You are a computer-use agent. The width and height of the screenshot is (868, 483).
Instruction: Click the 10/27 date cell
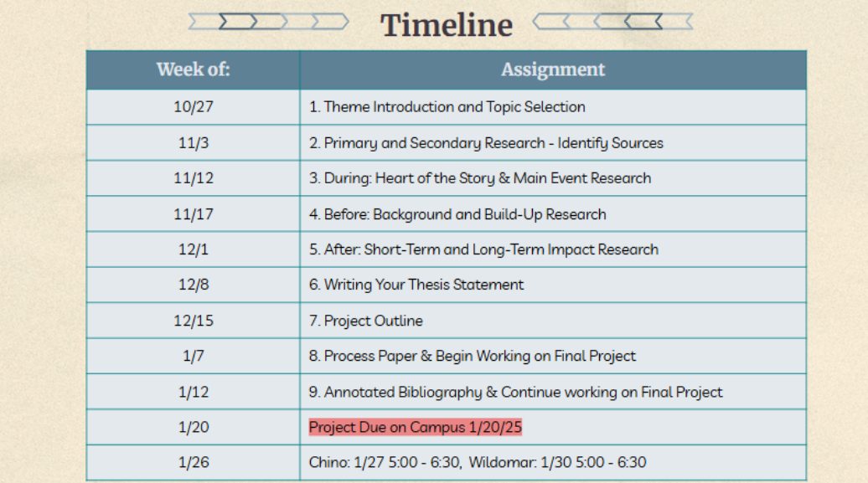tap(193, 107)
